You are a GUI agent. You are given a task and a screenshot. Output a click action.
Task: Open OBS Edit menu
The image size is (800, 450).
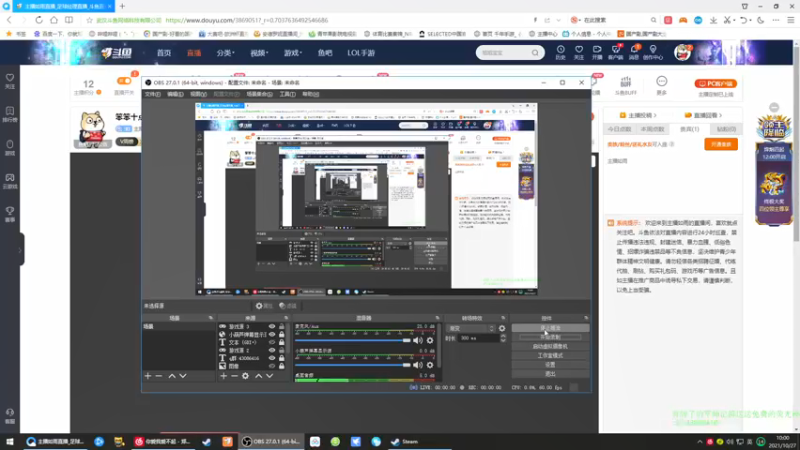(x=175, y=94)
